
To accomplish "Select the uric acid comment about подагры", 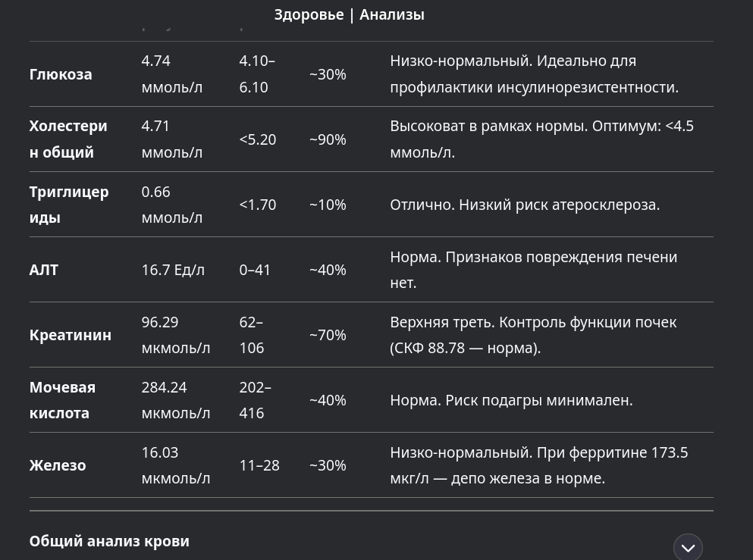I will (x=511, y=400).
